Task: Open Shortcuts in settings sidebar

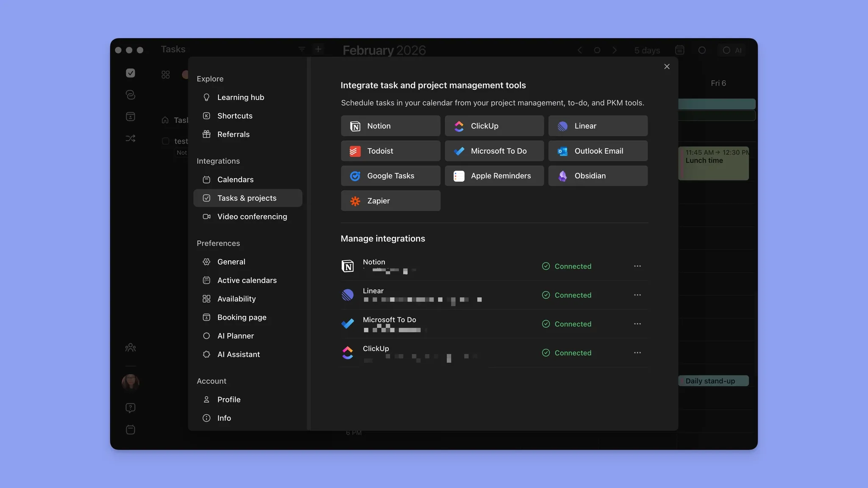Action: tap(248, 116)
